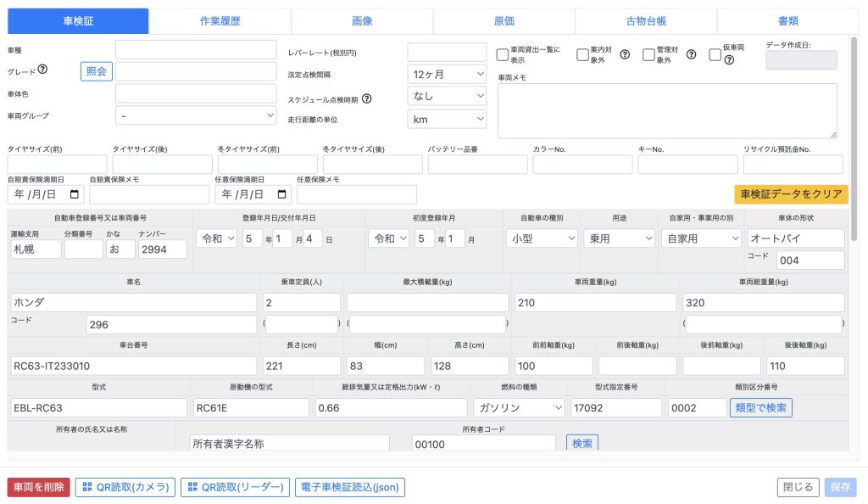This screenshot has width=868, height=504.
Task: Click help icon under 仮車両
Action: 728,60
